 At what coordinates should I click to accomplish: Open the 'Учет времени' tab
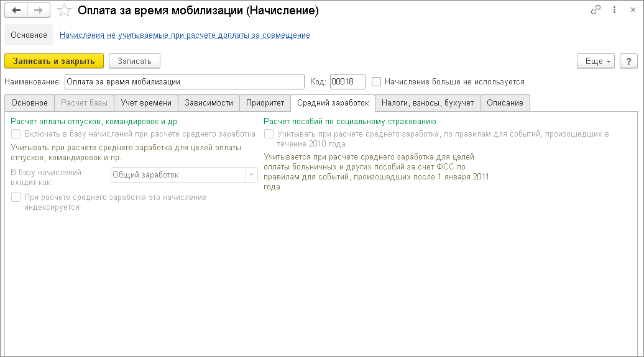[x=146, y=103]
